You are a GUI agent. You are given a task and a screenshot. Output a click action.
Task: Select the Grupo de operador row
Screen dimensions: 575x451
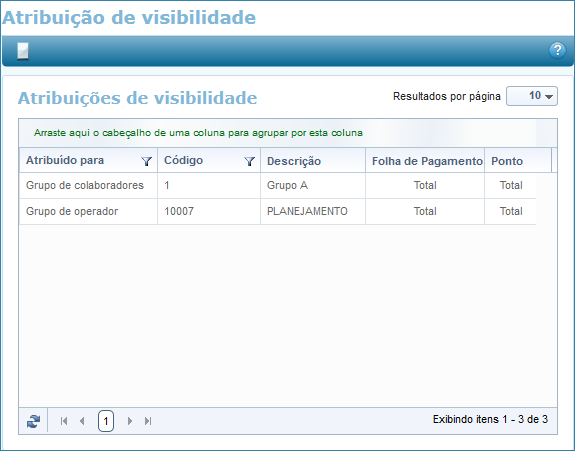point(278,212)
